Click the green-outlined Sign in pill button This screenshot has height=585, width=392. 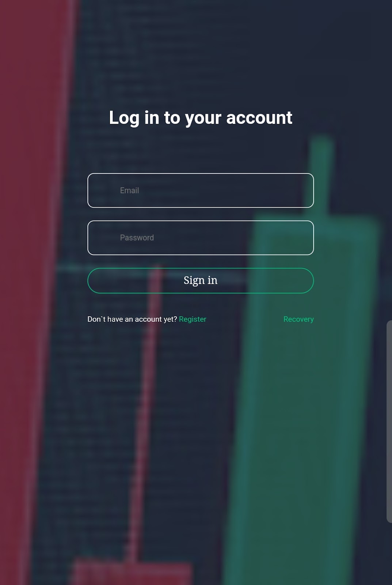(x=201, y=281)
